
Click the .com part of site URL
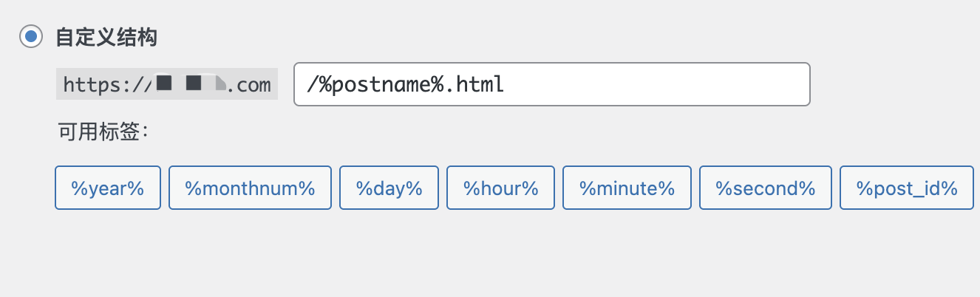248,86
